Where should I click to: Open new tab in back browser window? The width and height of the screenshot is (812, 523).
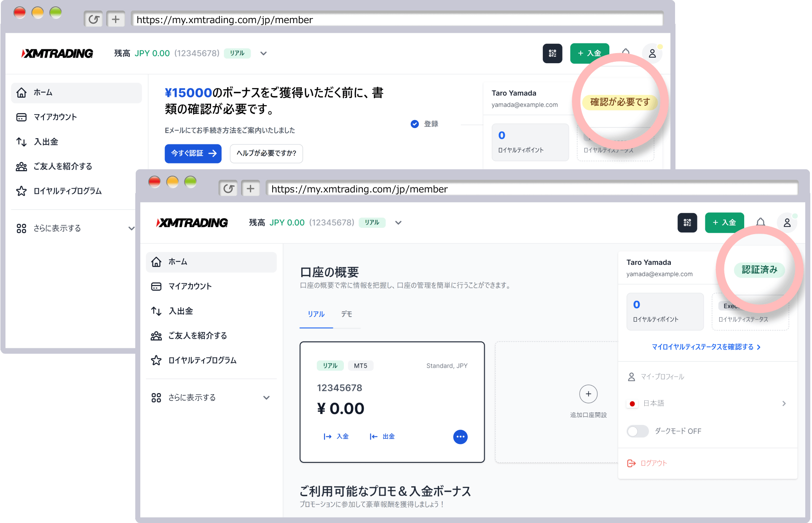pos(116,19)
